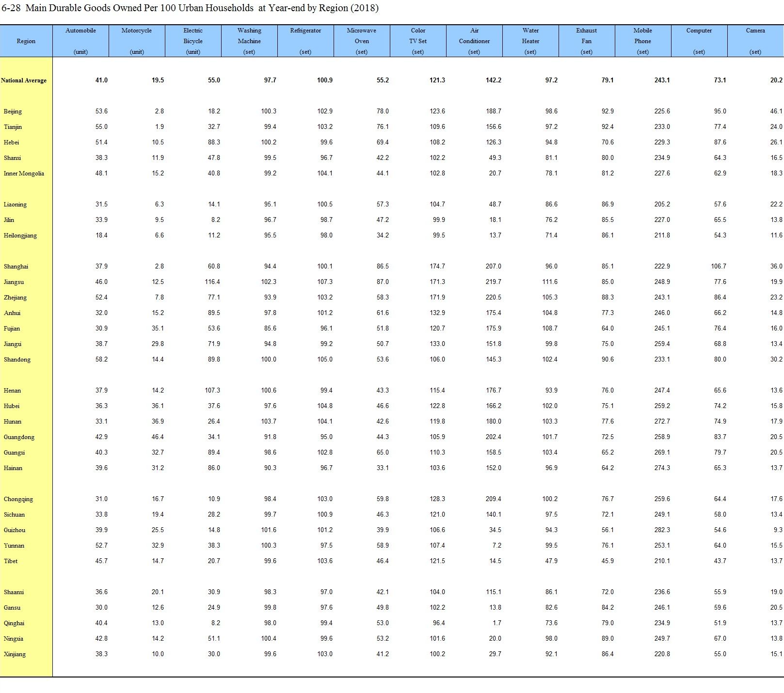Click the Xinjiang row label

point(15,654)
